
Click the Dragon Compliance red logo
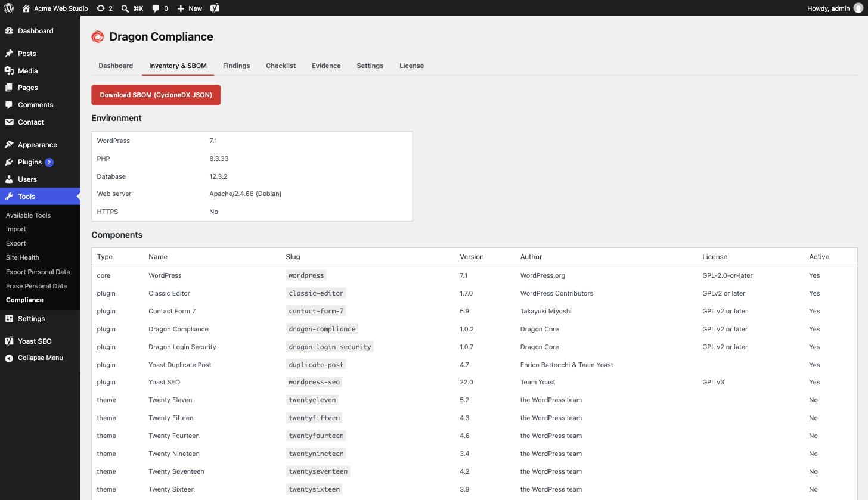[98, 37]
